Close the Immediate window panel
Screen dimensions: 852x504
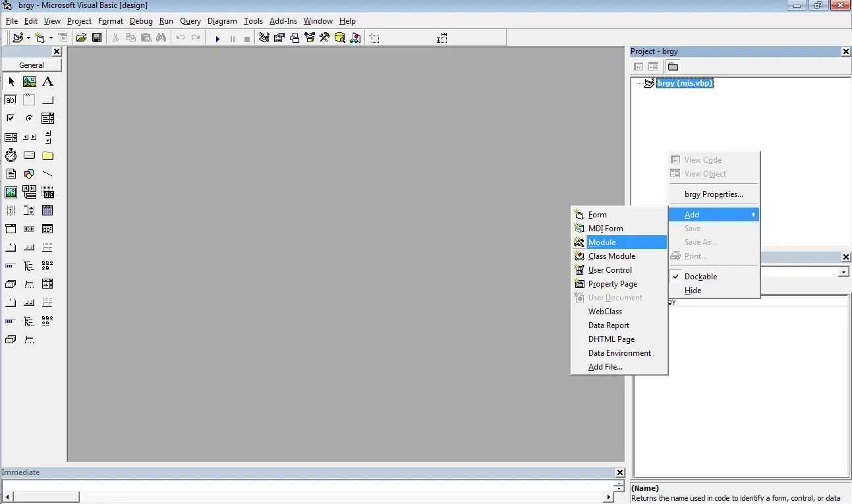[x=620, y=472]
